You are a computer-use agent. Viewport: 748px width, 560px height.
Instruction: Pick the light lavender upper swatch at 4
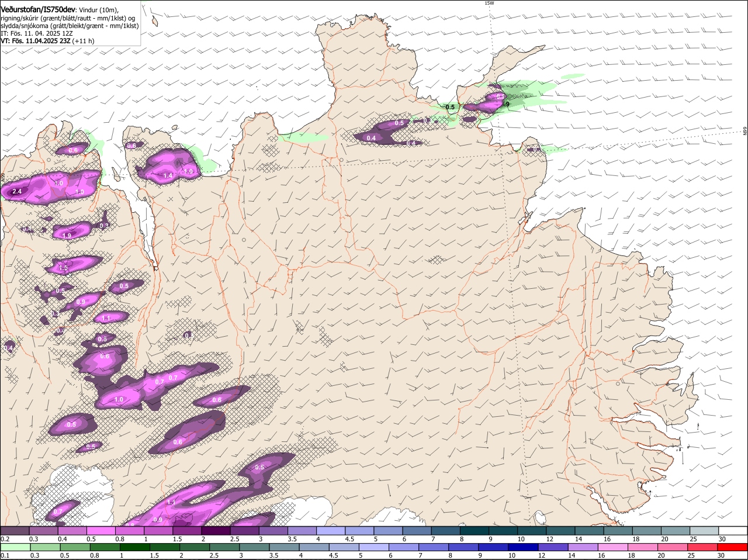coord(330,531)
